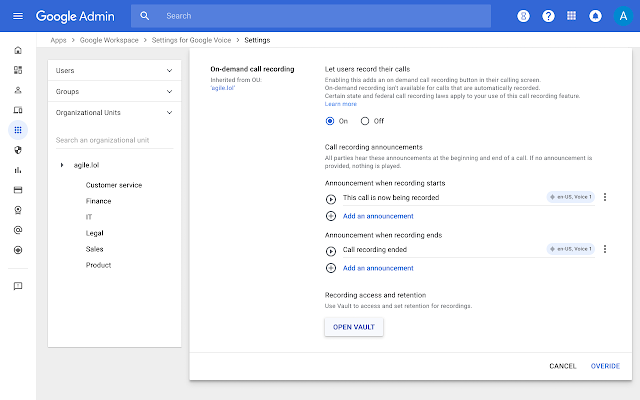Play the 'Call recording ended' announcement

pos(331,249)
